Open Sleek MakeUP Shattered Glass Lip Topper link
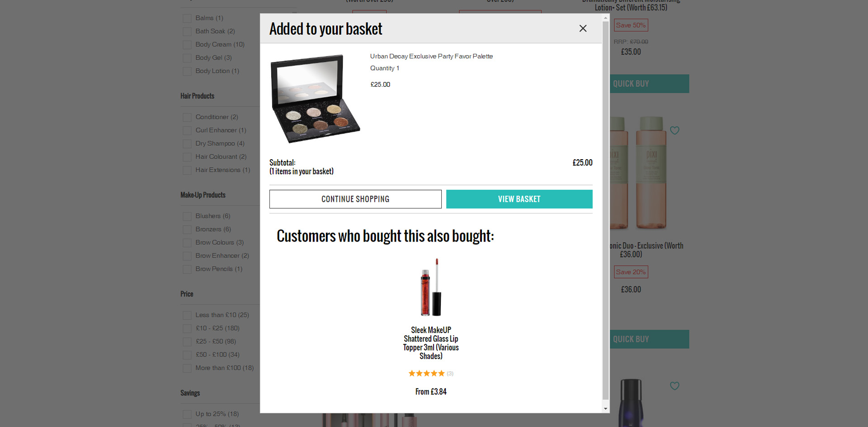The height and width of the screenshot is (427, 868). pyautogui.click(x=431, y=343)
